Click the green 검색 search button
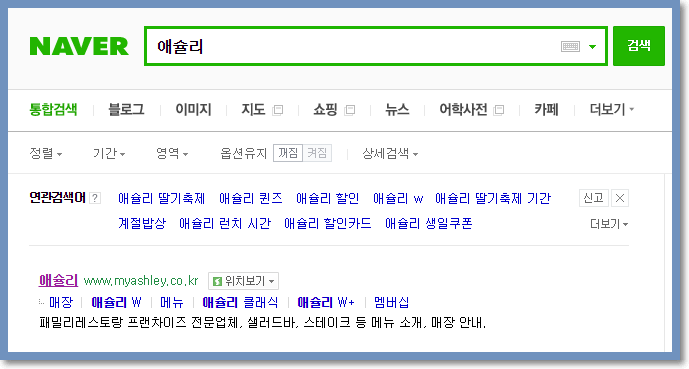 (x=638, y=46)
